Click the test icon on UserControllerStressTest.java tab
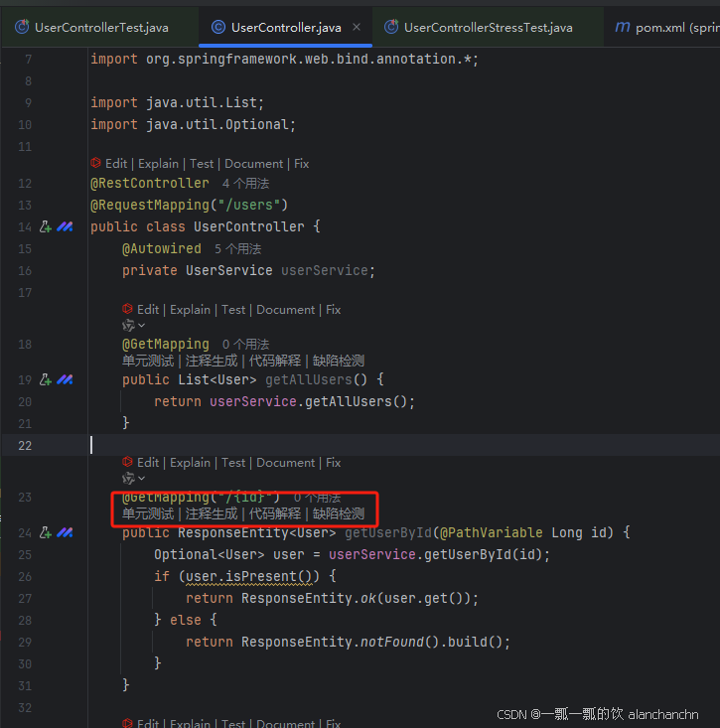The width and height of the screenshot is (720, 728). click(391, 27)
